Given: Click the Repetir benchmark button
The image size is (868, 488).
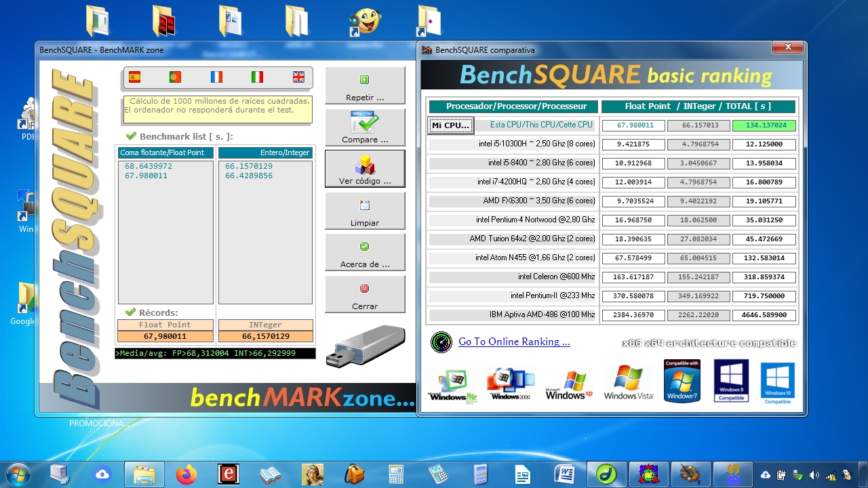Looking at the screenshot, I should coord(365,86).
